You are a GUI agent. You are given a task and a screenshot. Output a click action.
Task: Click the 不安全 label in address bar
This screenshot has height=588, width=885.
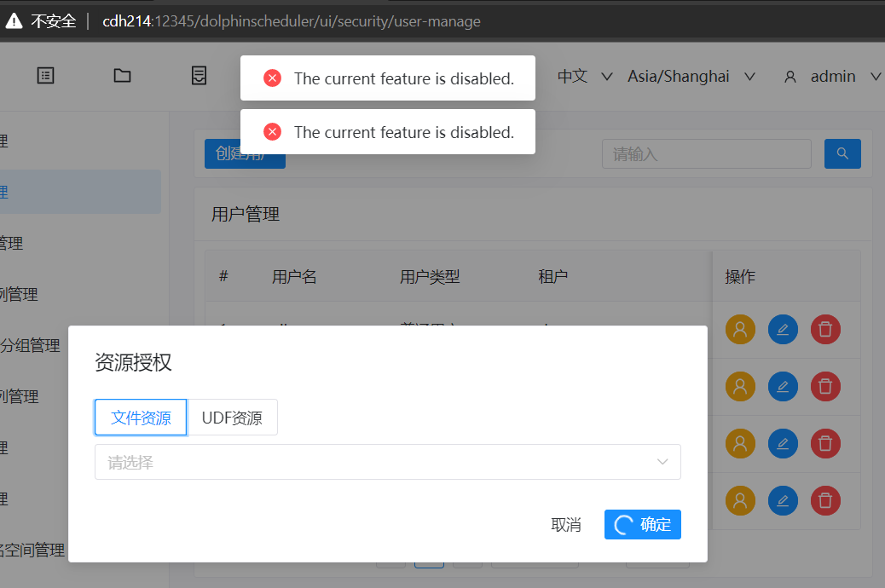pyautogui.click(x=54, y=21)
